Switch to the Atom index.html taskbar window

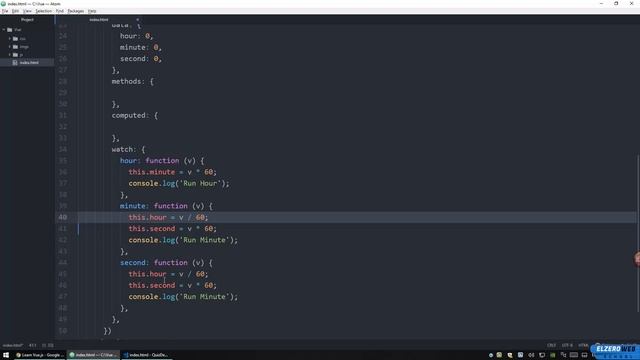93,355
